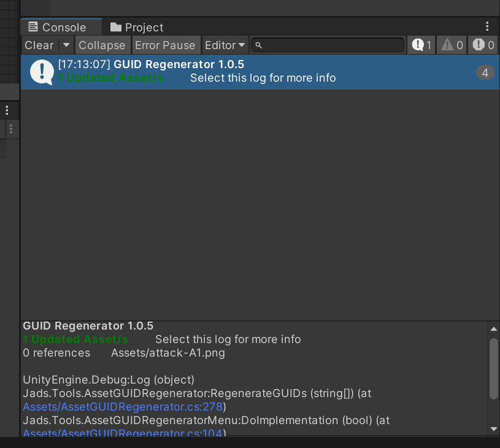
Task: Click the detail pane scroll up arrow
Action: pyautogui.click(x=494, y=329)
